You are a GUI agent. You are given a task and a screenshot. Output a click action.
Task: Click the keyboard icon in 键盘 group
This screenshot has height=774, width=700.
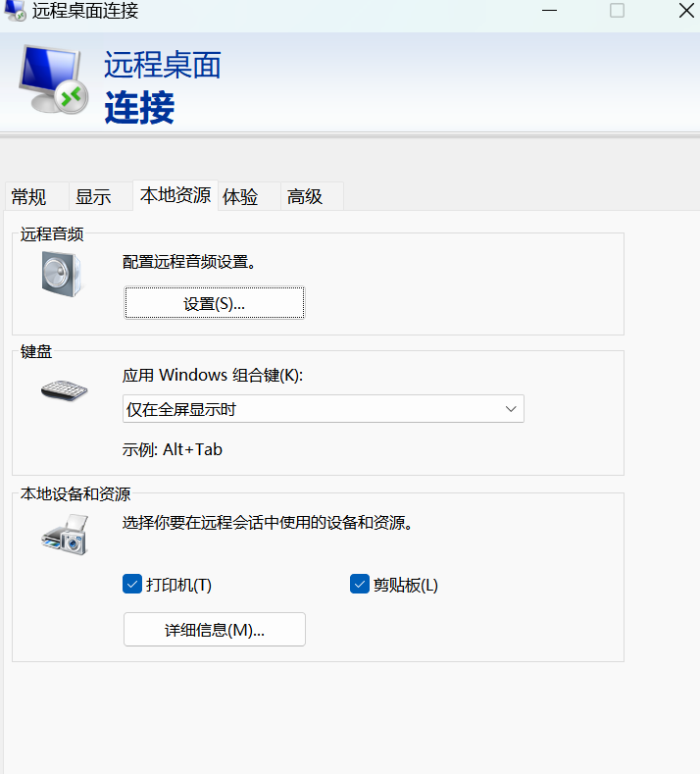point(64,391)
